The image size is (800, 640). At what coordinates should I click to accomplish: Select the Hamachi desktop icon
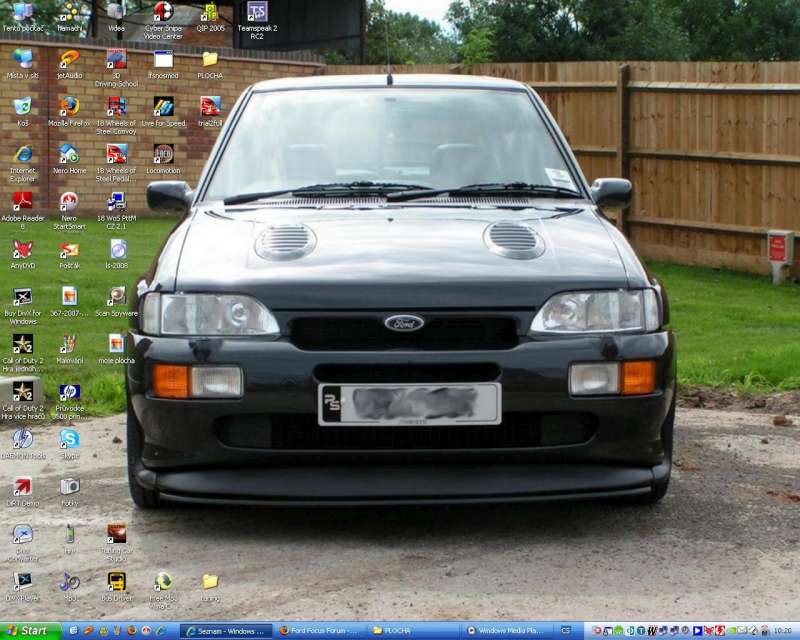pyautogui.click(x=69, y=12)
